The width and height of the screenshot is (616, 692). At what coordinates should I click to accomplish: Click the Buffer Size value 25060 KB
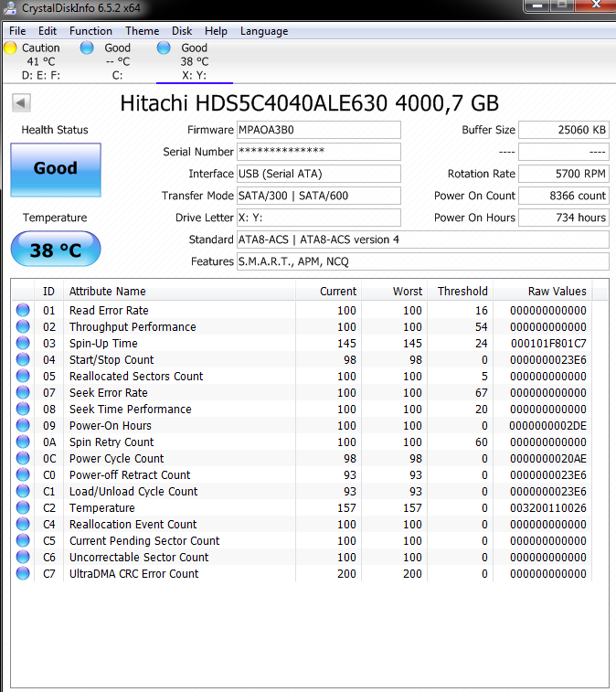pyautogui.click(x=564, y=130)
